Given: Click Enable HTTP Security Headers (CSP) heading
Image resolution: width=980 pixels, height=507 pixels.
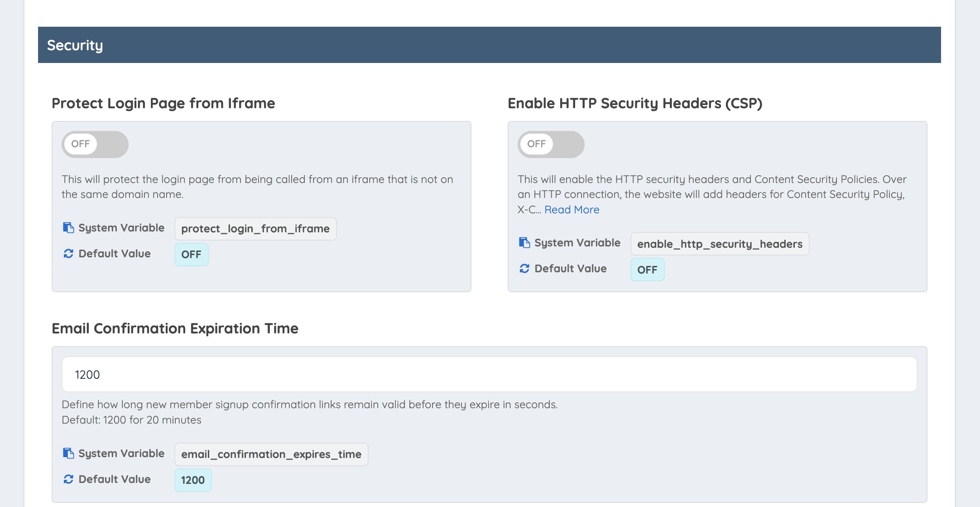Looking at the screenshot, I should (635, 103).
